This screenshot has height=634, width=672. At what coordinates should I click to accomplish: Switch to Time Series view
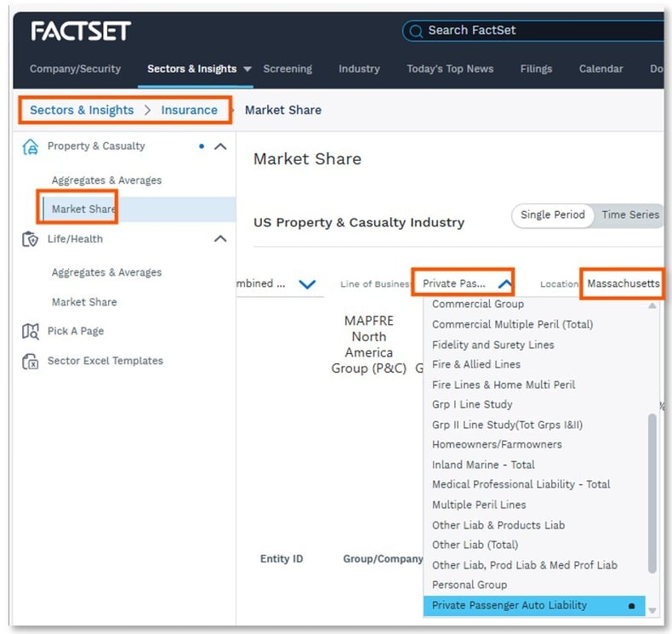coord(629,215)
